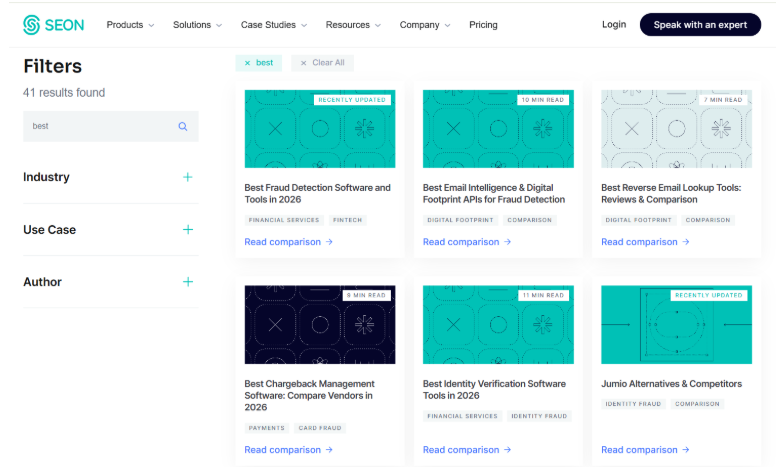Open the Company menu
The image size is (776, 467).
(425, 25)
